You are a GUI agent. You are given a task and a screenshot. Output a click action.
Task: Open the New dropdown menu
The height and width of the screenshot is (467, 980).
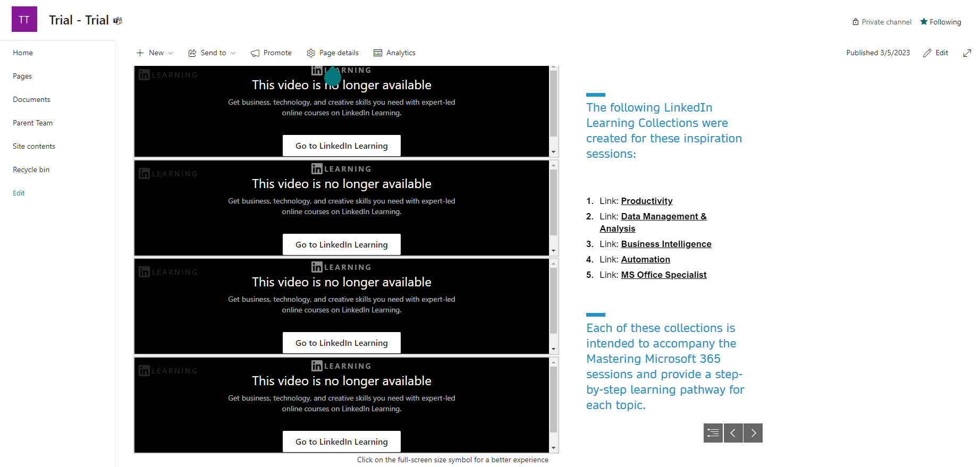(155, 53)
